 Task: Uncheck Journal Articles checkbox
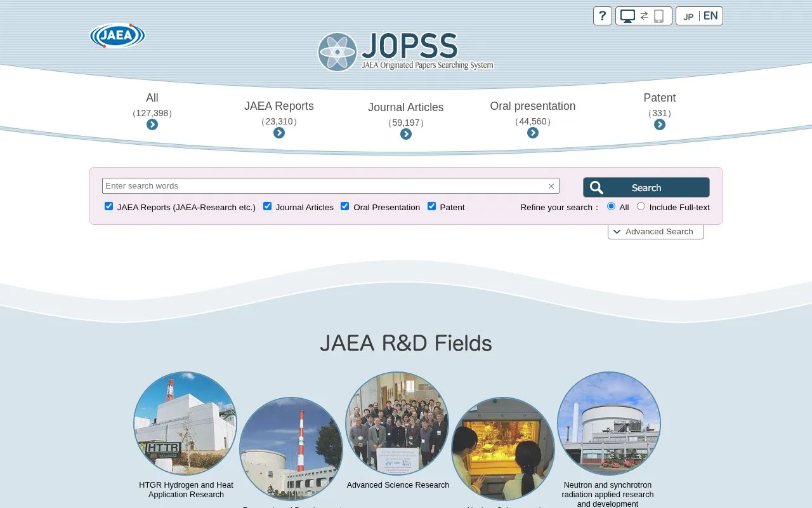click(x=268, y=206)
